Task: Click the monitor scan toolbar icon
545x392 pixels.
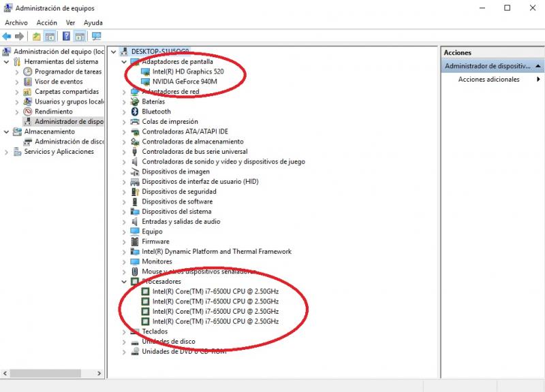Action: 96,36
